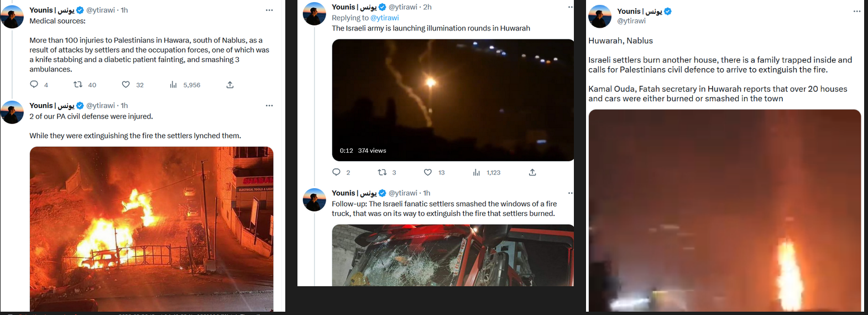Play the illumination rounds video

453,100
